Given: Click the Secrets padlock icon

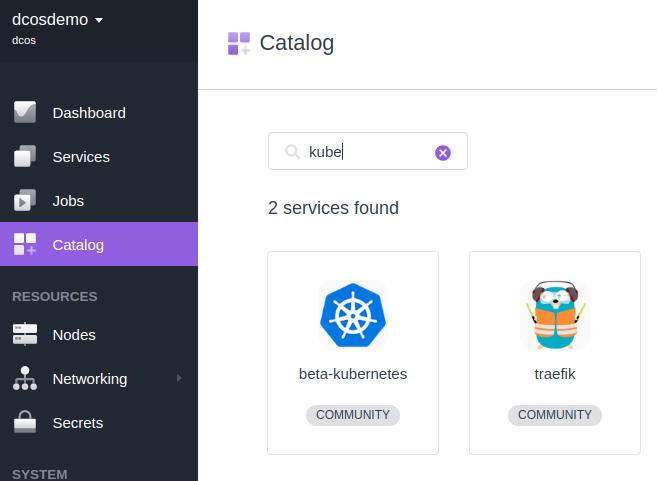Looking at the screenshot, I should [25, 422].
